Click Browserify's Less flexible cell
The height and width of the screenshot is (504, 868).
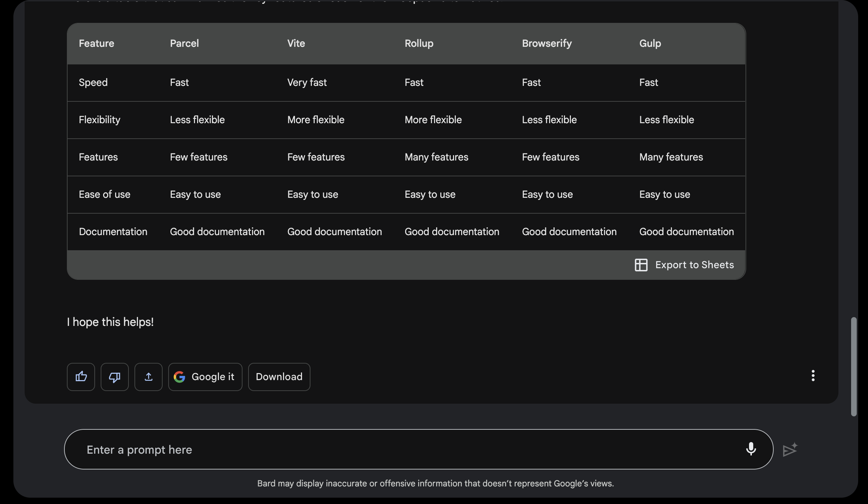pos(549,120)
